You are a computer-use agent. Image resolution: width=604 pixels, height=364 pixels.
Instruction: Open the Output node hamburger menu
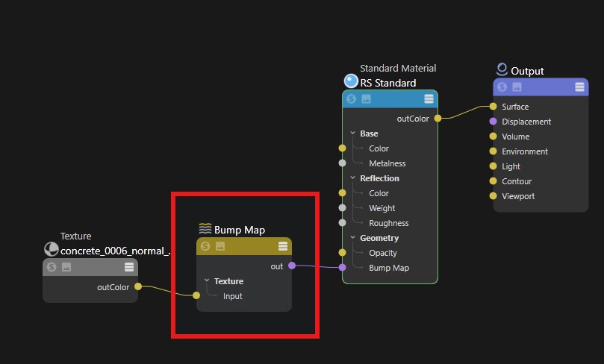[x=579, y=87]
